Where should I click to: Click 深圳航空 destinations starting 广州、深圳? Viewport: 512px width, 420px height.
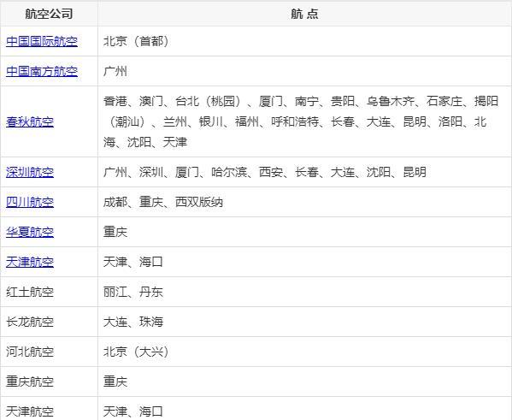304,172
